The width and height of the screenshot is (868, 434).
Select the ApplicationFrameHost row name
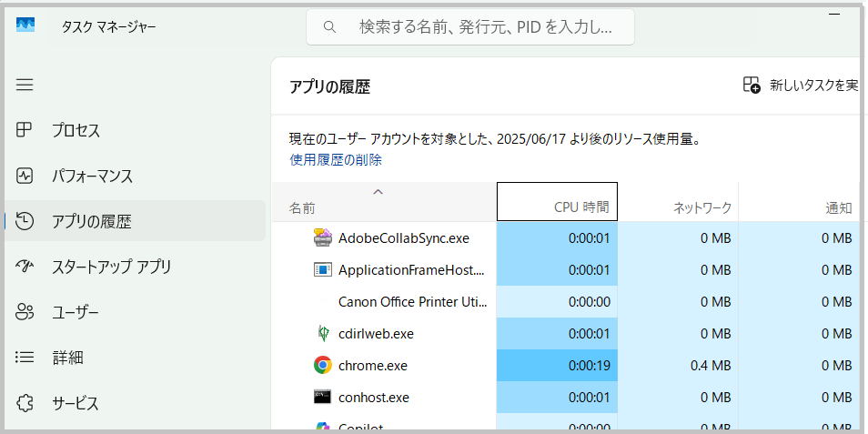(x=411, y=270)
